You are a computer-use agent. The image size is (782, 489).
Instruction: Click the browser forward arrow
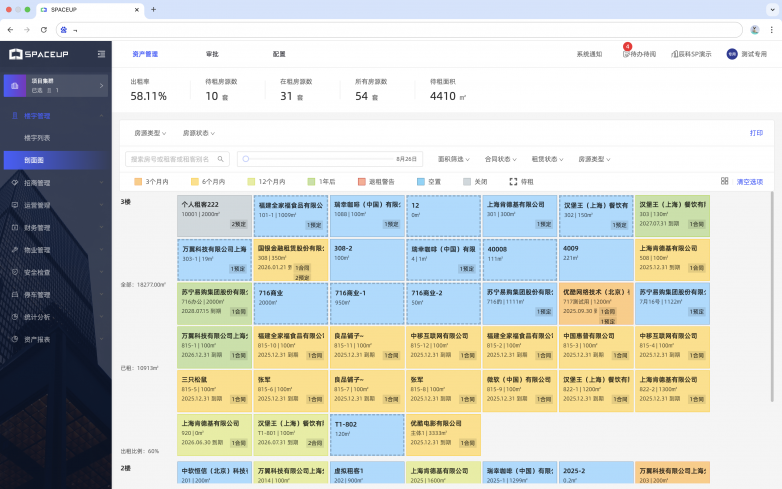coord(27,30)
